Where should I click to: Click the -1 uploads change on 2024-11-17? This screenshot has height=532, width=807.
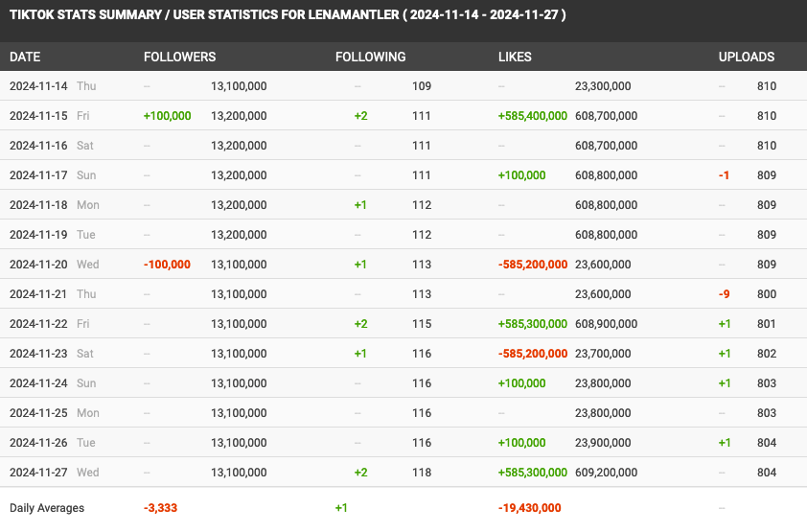tap(725, 175)
